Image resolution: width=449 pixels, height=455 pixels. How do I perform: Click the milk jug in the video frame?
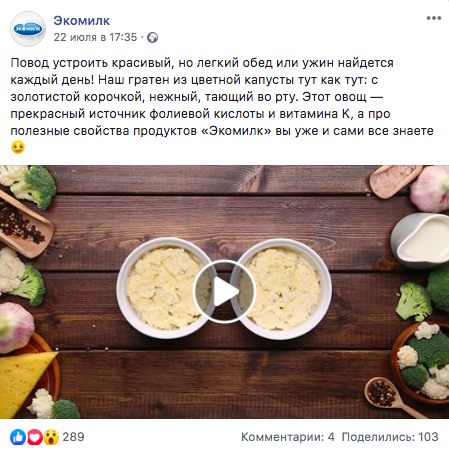pyautogui.click(x=421, y=240)
